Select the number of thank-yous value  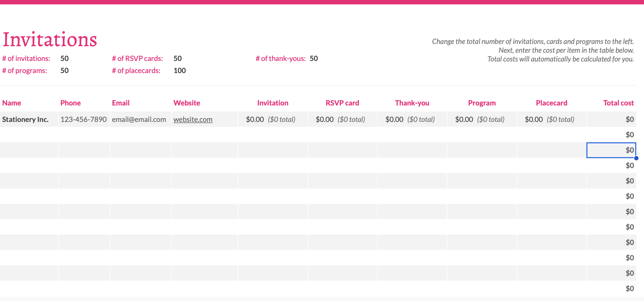[x=314, y=58]
